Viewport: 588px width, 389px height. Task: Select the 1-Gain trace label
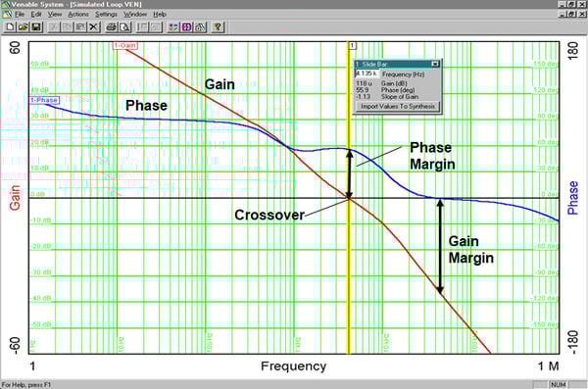[x=125, y=45]
